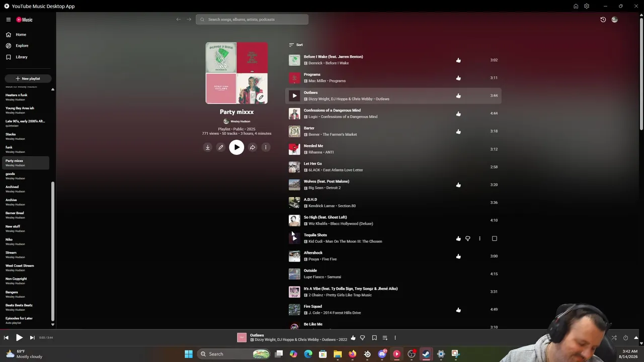Open the Heaters n funk playlist
This screenshot has height=362, width=644.
click(x=26, y=97)
